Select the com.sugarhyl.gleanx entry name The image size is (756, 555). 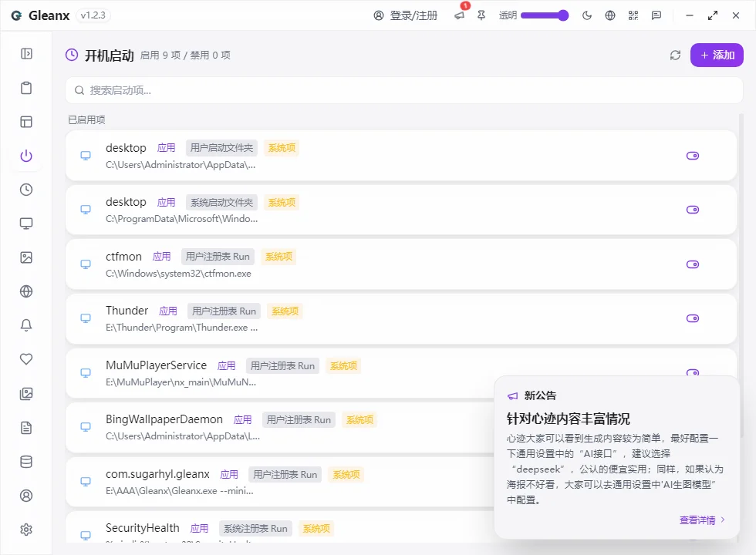[x=157, y=474]
